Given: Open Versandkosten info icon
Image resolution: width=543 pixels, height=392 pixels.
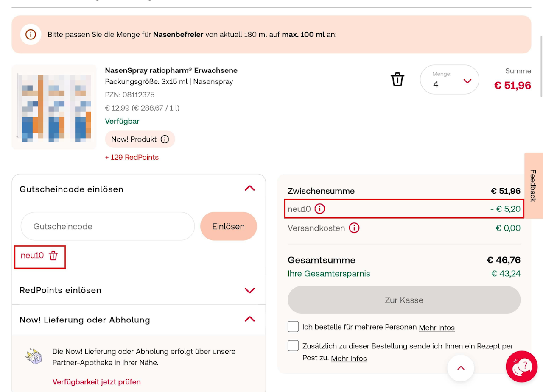Looking at the screenshot, I should click(354, 228).
